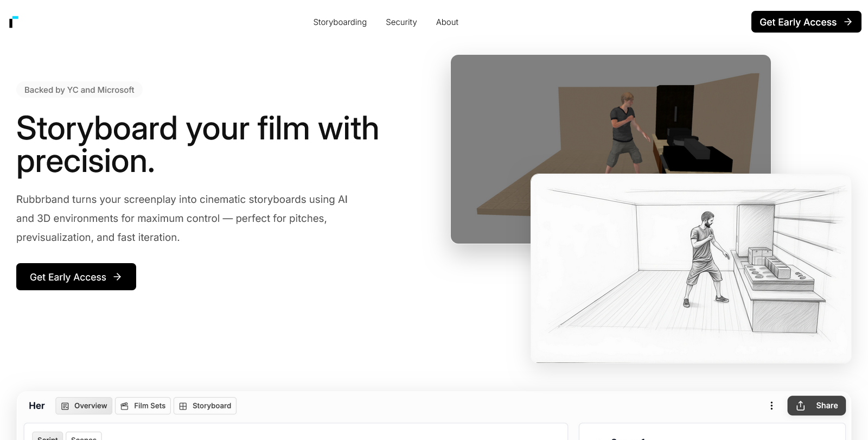Image resolution: width=868 pixels, height=440 pixels.
Task: Select the Storyboard tab
Action: click(205, 406)
